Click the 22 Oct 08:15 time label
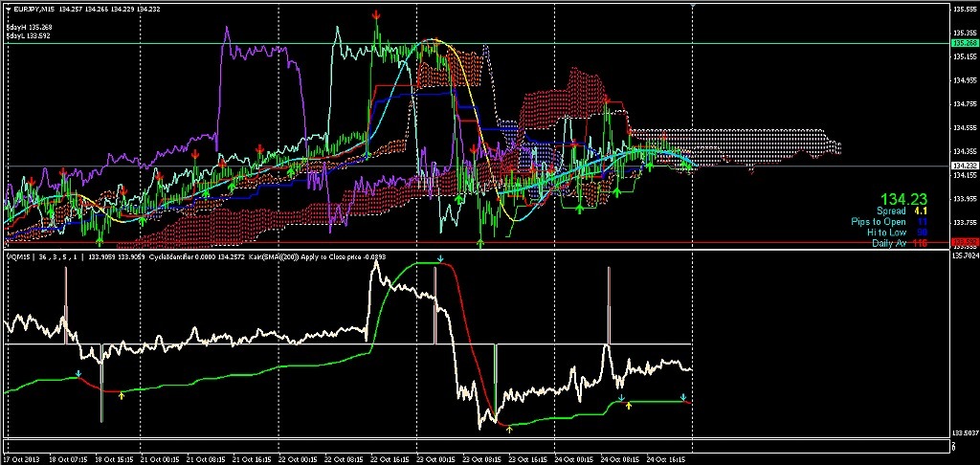The width and height of the screenshot is (980, 465). [x=344, y=458]
